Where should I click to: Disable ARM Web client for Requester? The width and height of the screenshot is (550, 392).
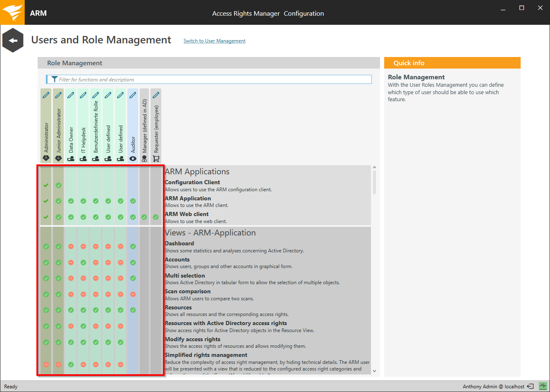(x=156, y=217)
